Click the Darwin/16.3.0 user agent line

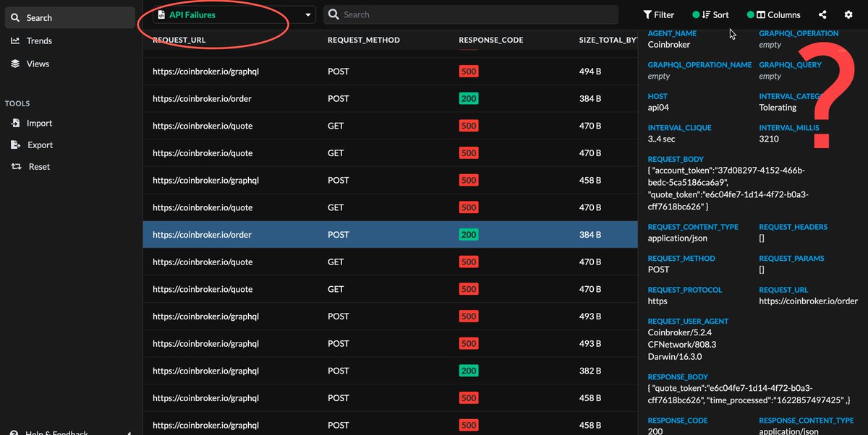coord(675,357)
